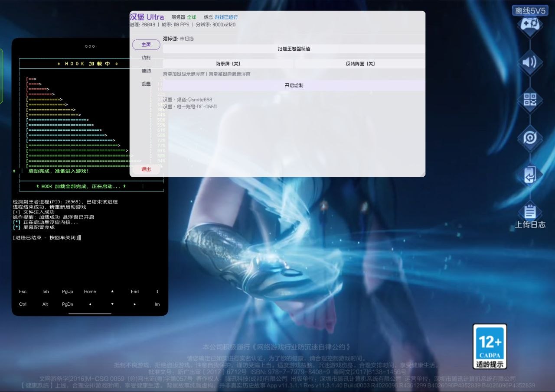Tap the Home key in the terminal
Viewport: 555px width, 392px height.
pos(90,292)
